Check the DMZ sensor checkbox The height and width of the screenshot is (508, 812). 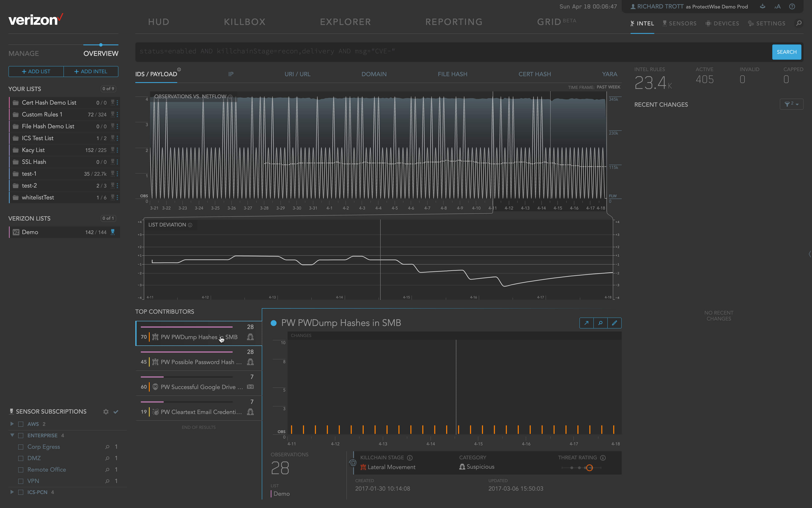tap(21, 458)
